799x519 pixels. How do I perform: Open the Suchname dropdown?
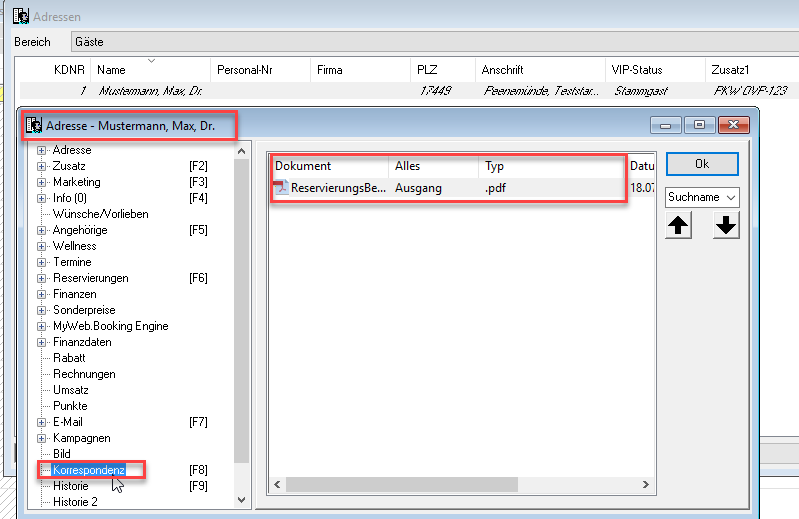click(x=702, y=197)
